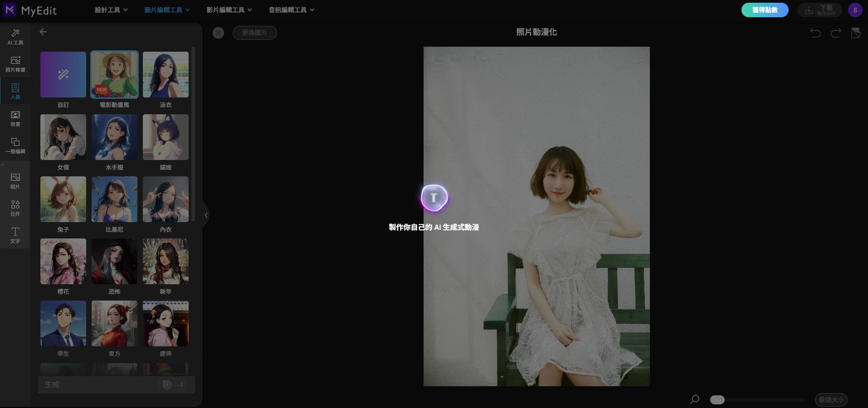This screenshot has height=408, width=868.
Task: Click the 獲得點數 button
Action: pyautogui.click(x=765, y=10)
